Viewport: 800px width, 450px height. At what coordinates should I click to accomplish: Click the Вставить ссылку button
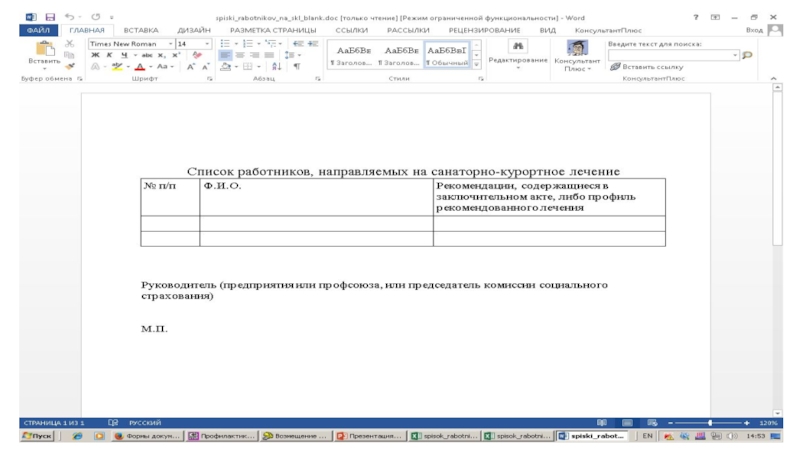[646, 67]
